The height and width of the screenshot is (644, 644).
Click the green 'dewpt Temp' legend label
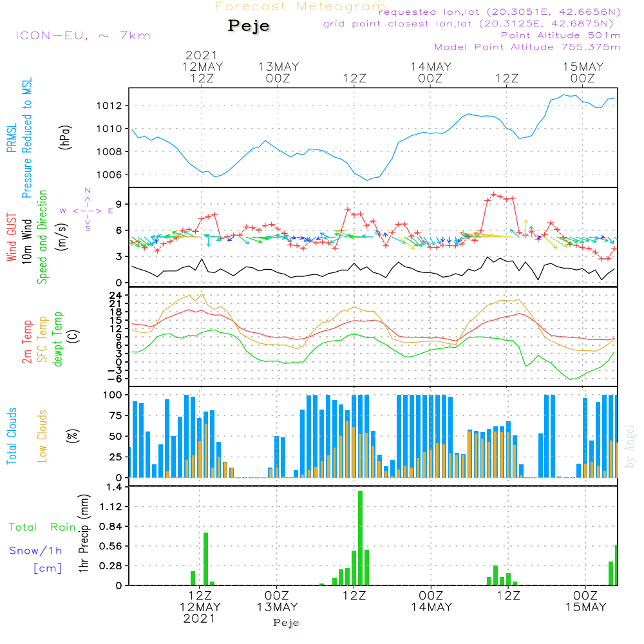58,339
